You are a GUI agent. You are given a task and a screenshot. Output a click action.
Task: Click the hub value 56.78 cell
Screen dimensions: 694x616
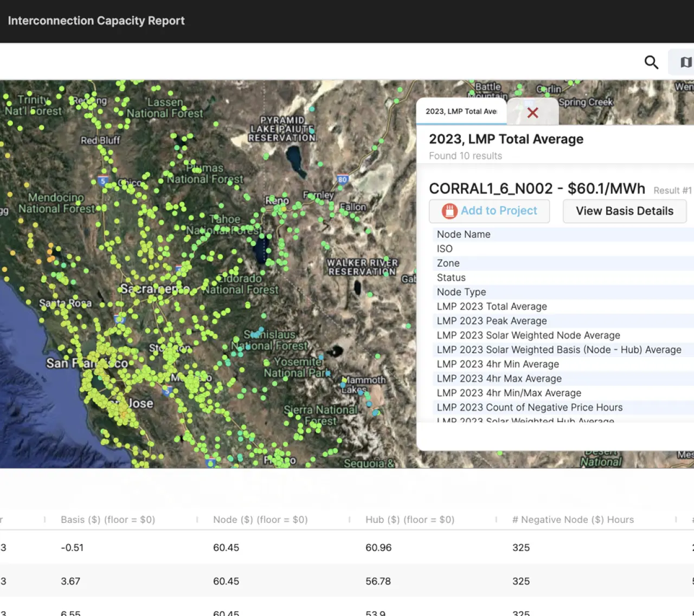[x=378, y=581]
